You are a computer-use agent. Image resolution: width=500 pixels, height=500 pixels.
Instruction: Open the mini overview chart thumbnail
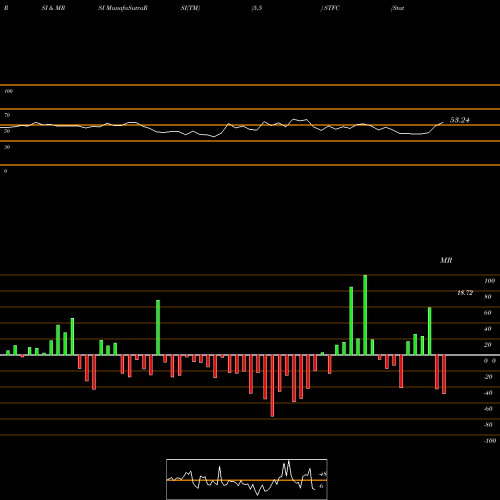[x=247, y=479]
